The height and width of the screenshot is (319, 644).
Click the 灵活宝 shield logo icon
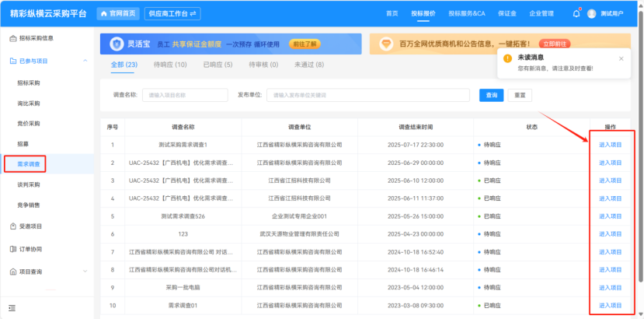pos(117,44)
